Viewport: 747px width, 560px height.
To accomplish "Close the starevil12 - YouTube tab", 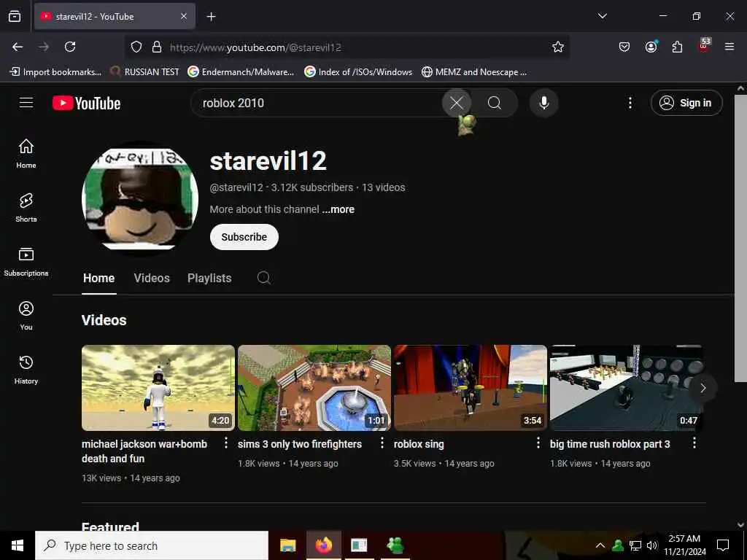I will tap(184, 16).
